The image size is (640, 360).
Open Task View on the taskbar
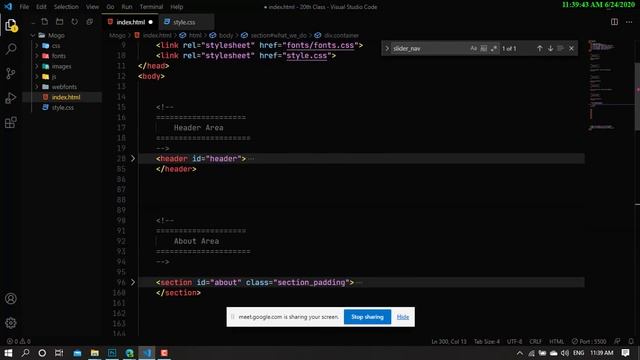click(59, 353)
